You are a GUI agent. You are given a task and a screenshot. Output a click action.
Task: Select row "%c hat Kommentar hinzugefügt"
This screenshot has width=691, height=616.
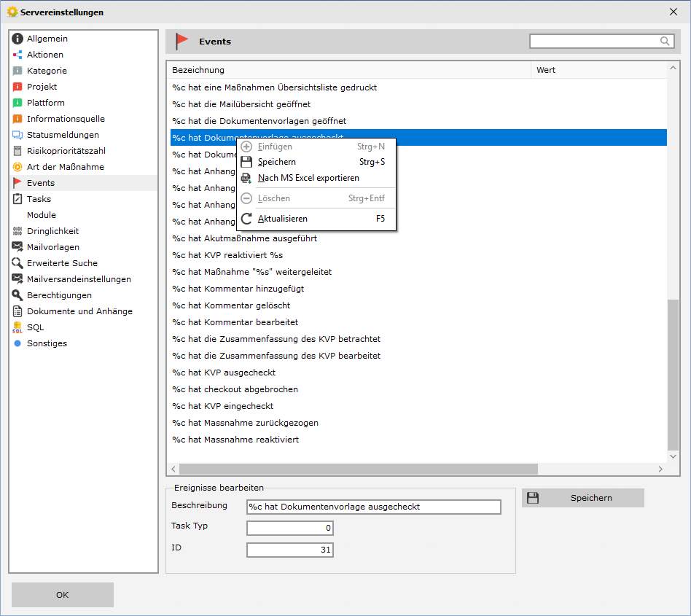click(x=418, y=289)
